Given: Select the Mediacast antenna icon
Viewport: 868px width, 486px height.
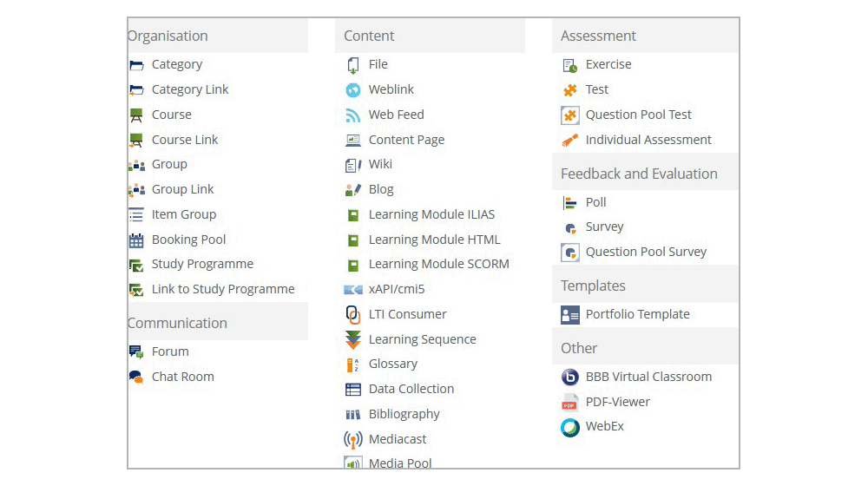Looking at the screenshot, I should [352, 439].
